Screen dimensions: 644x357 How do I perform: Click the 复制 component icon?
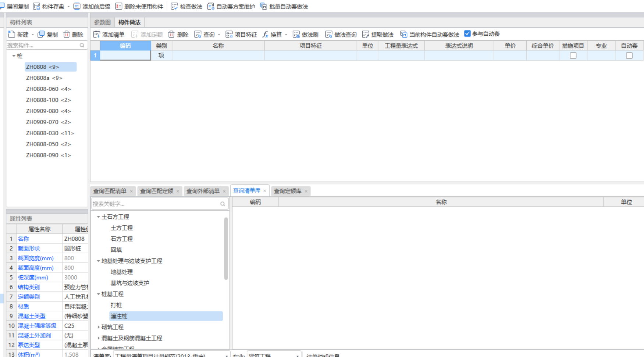41,34
